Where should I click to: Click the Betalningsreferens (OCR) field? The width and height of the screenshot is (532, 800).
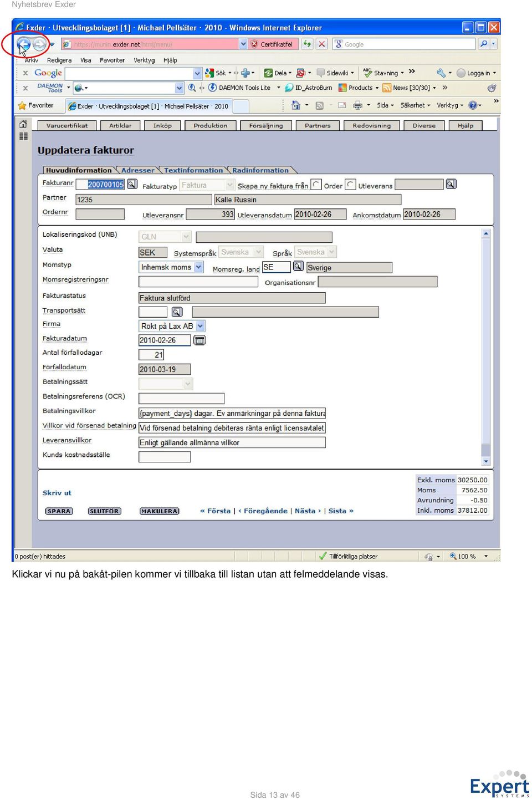tap(181, 399)
